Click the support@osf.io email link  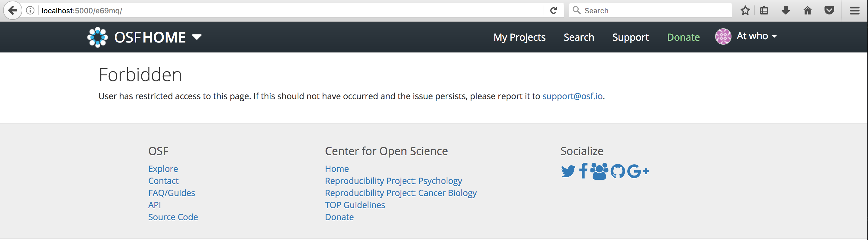(572, 96)
